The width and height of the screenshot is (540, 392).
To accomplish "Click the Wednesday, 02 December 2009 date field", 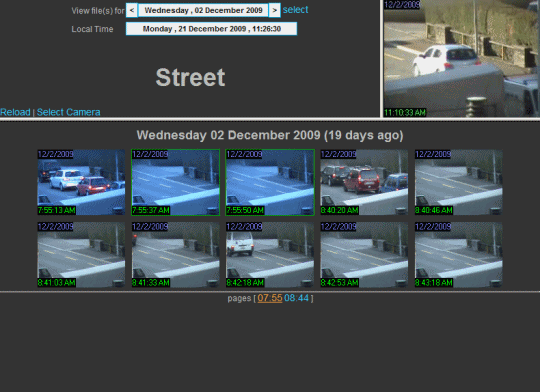I will (203, 10).
